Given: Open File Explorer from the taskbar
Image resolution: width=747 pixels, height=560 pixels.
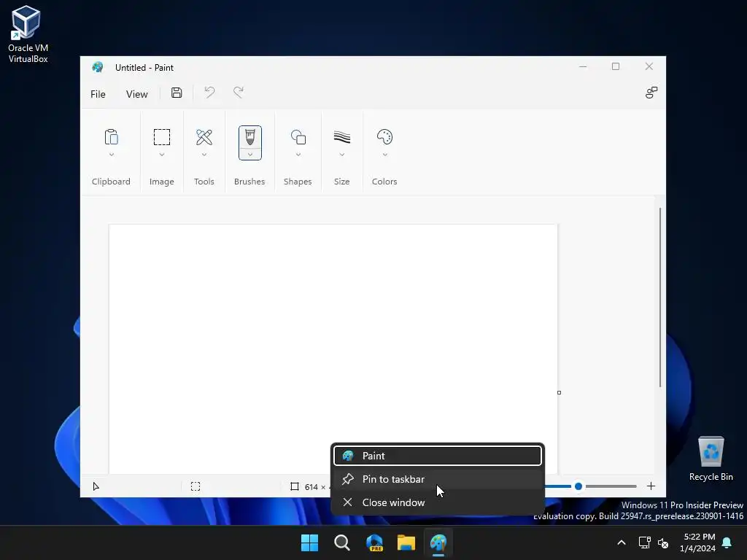Looking at the screenshot, I should 406,542.
